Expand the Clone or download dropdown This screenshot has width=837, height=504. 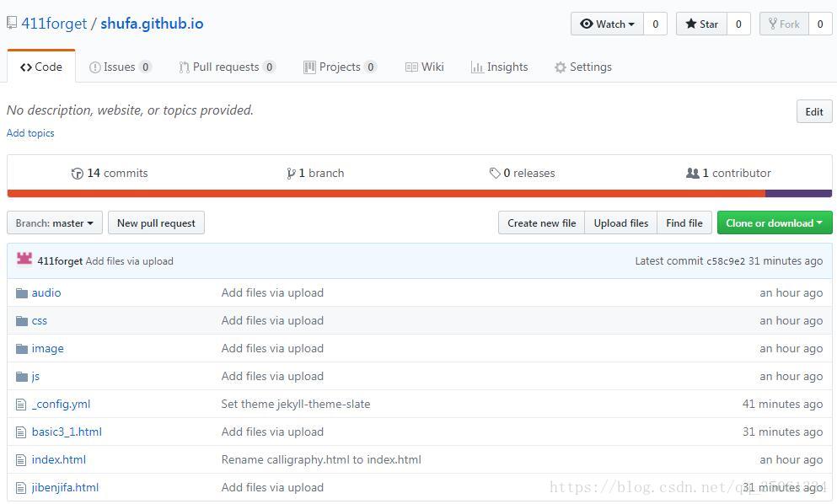[x=775, y=223]
